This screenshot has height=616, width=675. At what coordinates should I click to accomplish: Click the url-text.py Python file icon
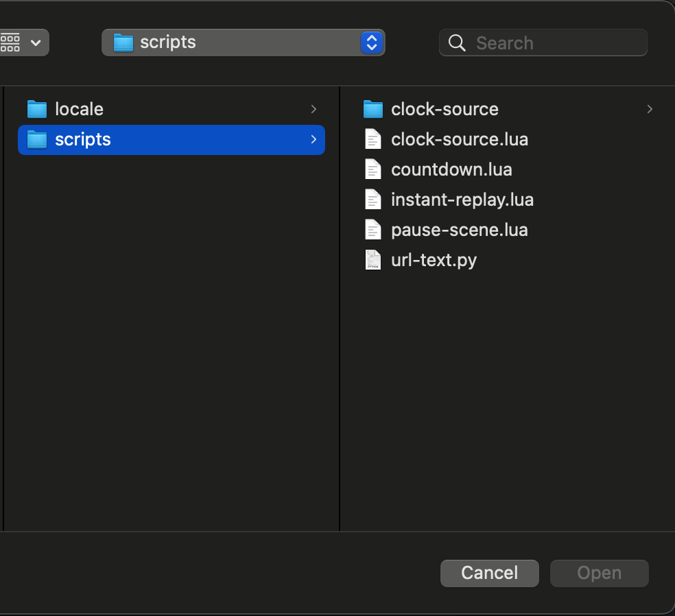(x=372, y=260)
